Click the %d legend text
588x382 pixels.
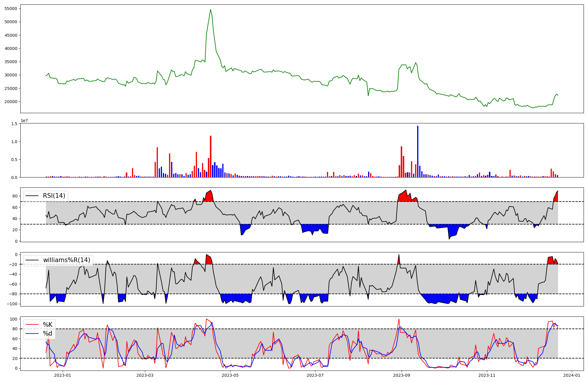coord(48,334)
